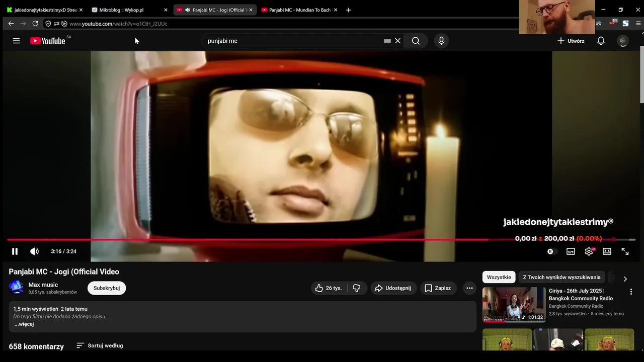Pause the video playback
The width and height of the screenshot is (644, 362).
point(15,251)
